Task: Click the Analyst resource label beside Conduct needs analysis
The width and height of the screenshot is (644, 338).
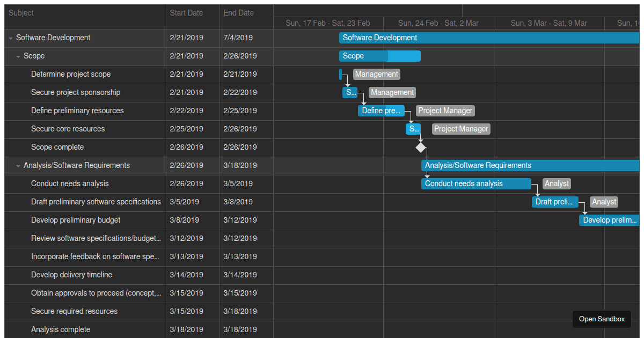Action: tap(557, 183)
